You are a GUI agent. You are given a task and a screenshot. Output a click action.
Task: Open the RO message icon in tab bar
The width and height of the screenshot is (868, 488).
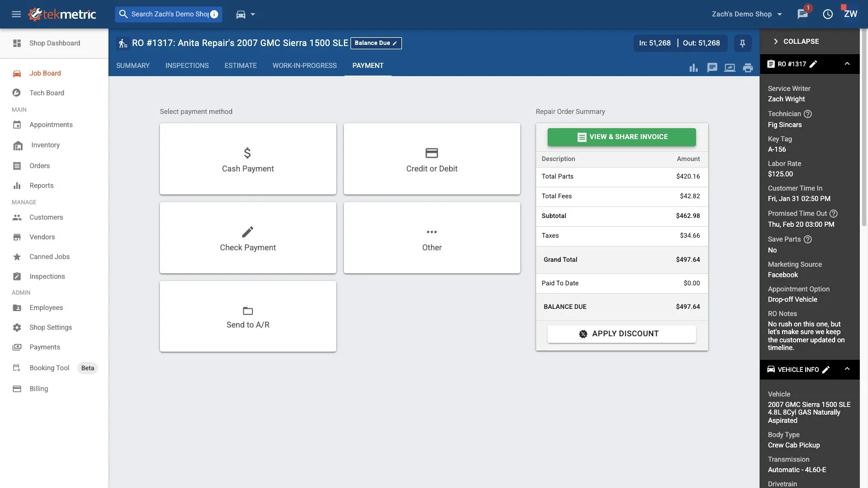[x=712, y=68]
